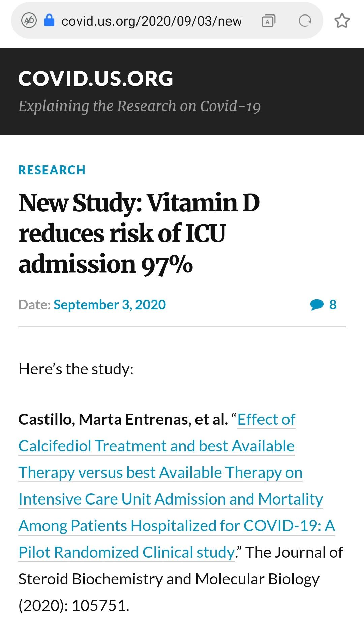Select the covid.us.org URL address field
The image size is (364, 640).
pos(151,21)
